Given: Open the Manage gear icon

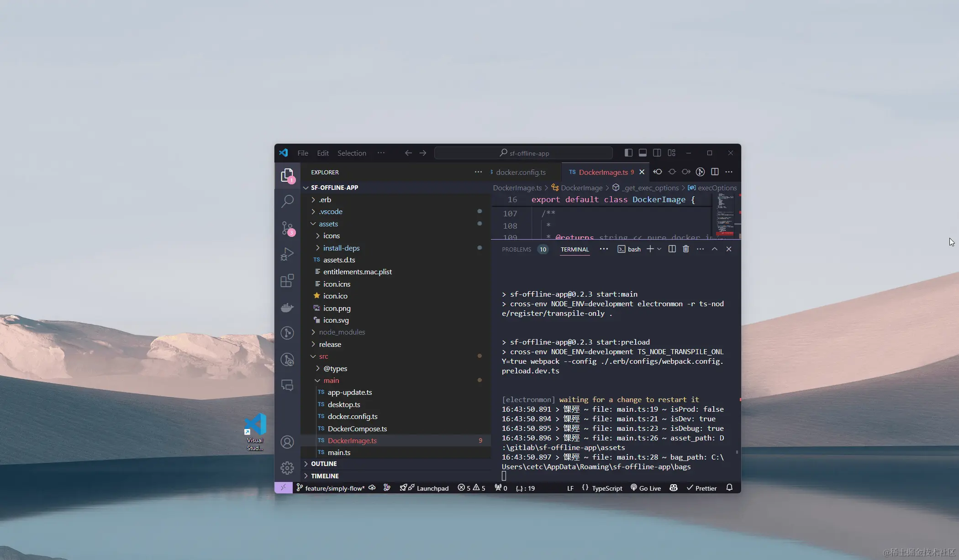Looking at the screenshot, I should tap(287, 468).
